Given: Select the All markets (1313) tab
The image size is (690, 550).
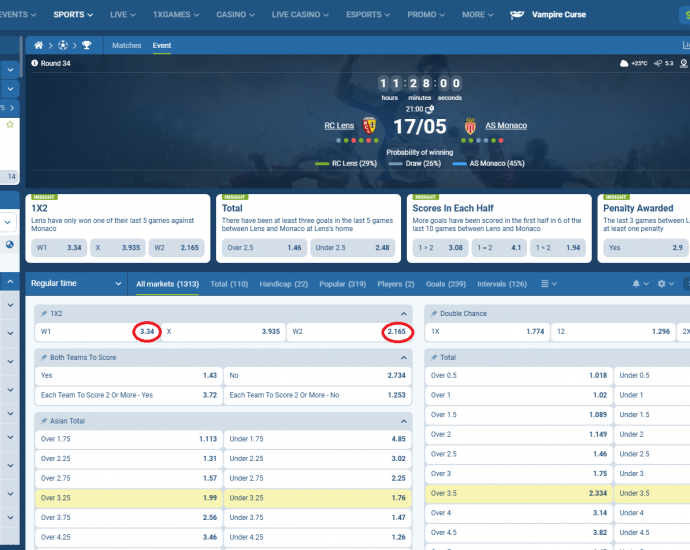Looking at the screenshot, I should click(168, 284).
